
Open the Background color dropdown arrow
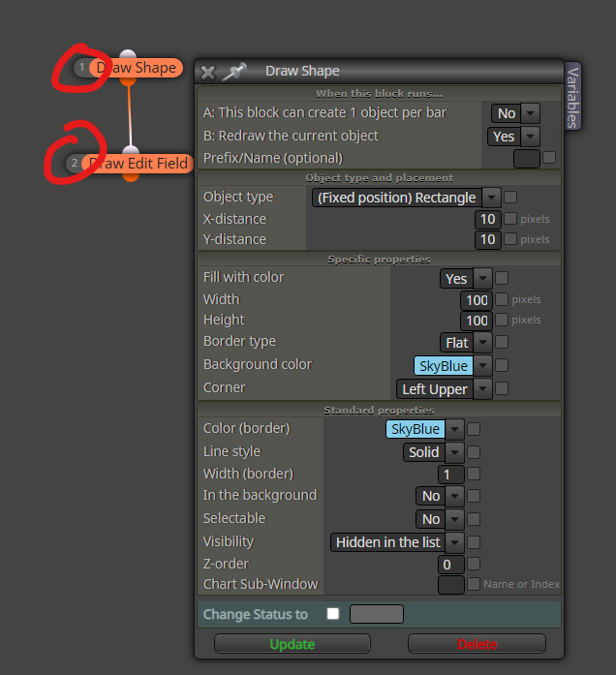[x=482, y=366]
